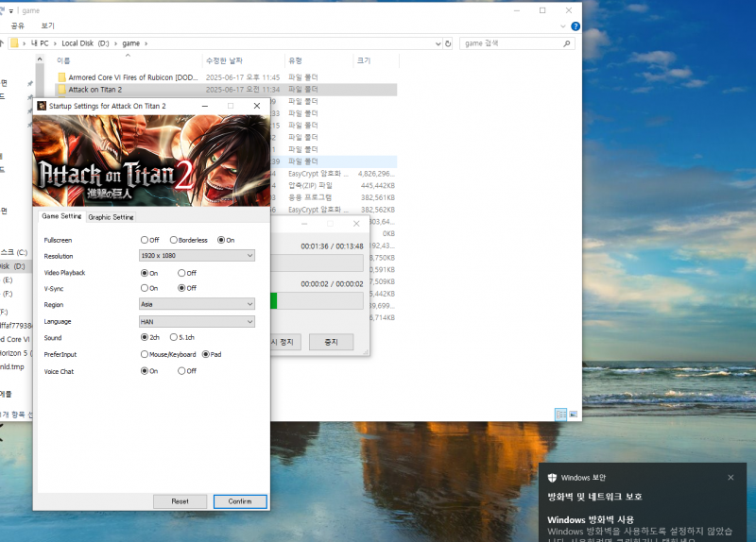Viewport: 756px width, 542px height.
Task: Click scroll up arrow in navigation pane
Action: [x=40, y=59]
